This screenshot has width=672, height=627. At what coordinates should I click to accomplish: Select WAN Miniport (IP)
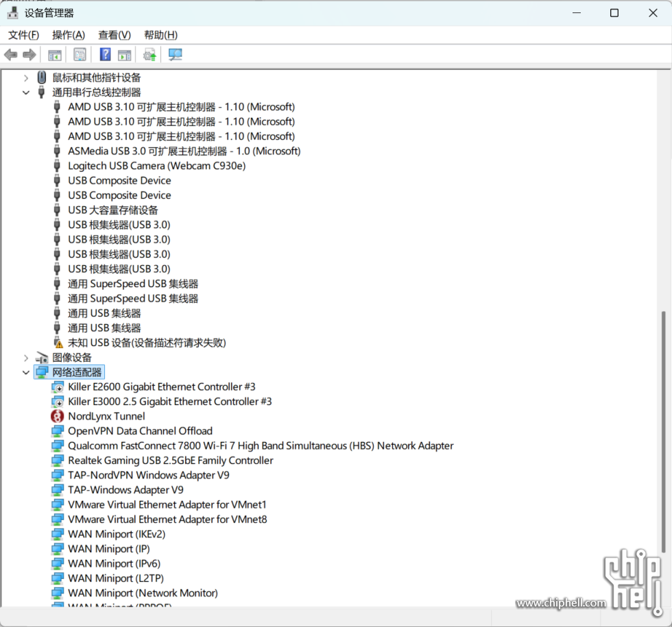(x=109, y=549)
